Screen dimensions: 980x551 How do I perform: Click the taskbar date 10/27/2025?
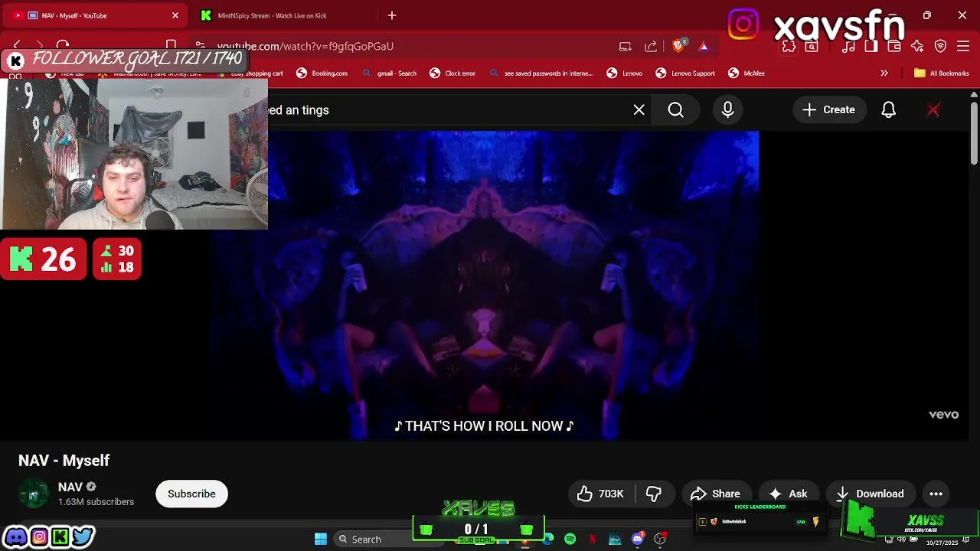(942, 543)
